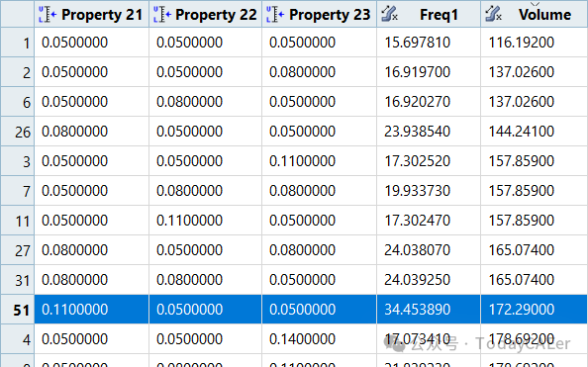Select Property 23 cell 0.1400000 in row 4
The width and height of the screenshot is (588, 367).
pyautogui.click(x=319, y=339)
